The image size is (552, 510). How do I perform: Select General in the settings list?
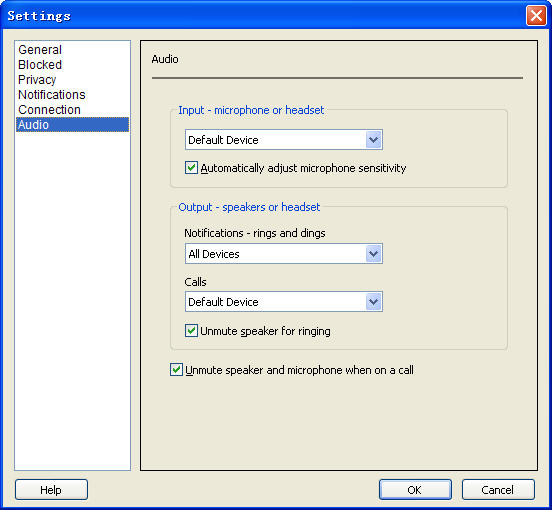pyautogui.click(x=40, y=50)
